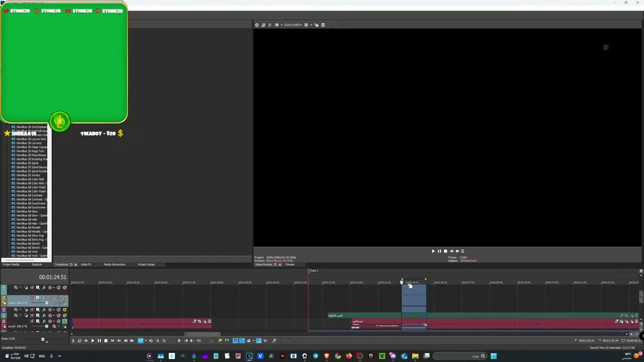The image size is (644, 362).
Task: Click timeline transport Pause button
Action: tap(99, 341)
